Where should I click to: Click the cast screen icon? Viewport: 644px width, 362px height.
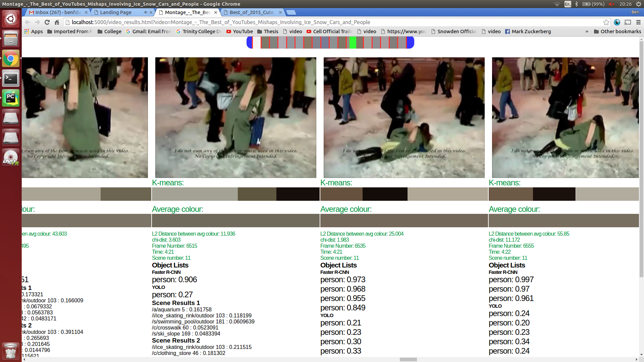tap(628, 22)
